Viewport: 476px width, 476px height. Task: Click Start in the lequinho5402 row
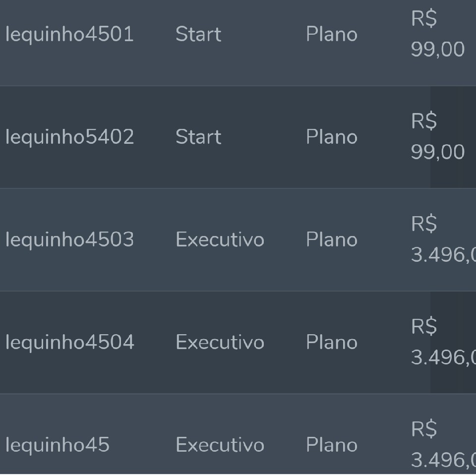pos(198,137)
